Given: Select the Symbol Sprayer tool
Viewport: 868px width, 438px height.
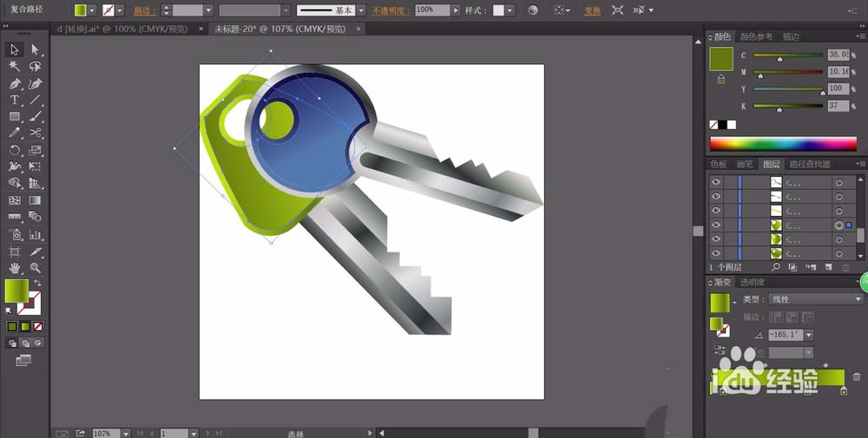Looking at the screenshot, I should 15,234.
